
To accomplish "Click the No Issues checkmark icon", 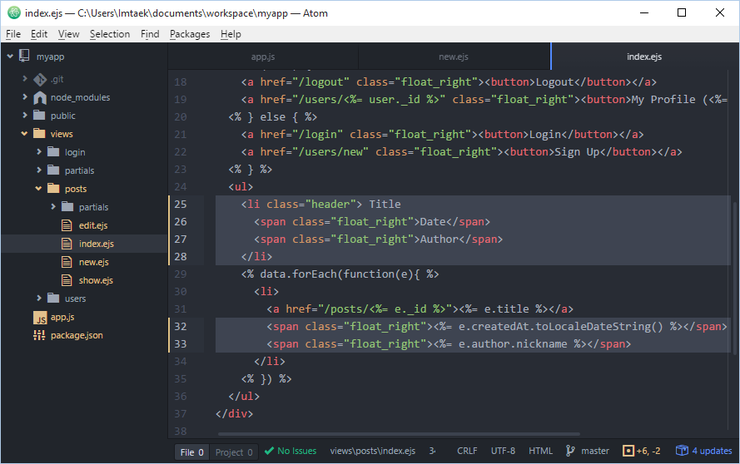I will pyautogui.click(x=269, y=451).
